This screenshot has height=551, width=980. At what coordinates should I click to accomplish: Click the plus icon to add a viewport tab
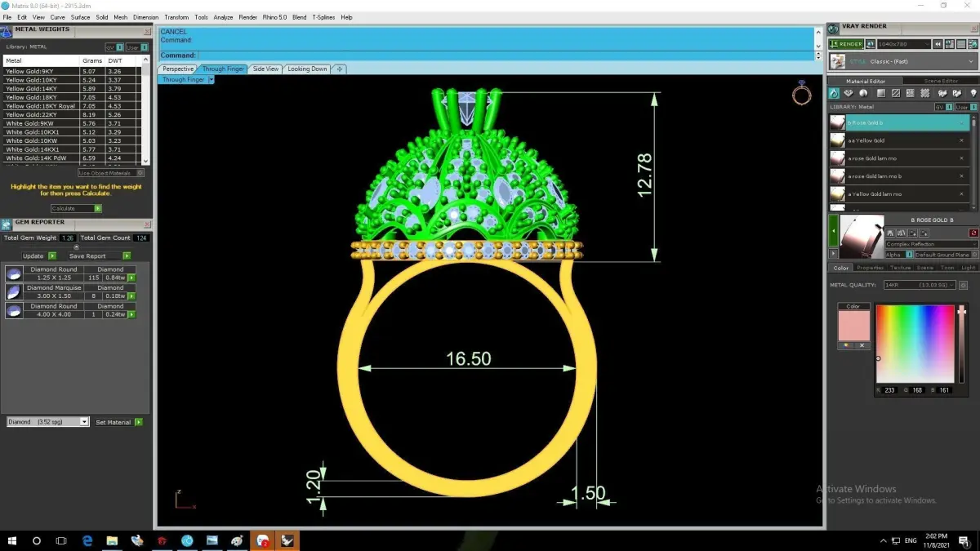(340, 69)
